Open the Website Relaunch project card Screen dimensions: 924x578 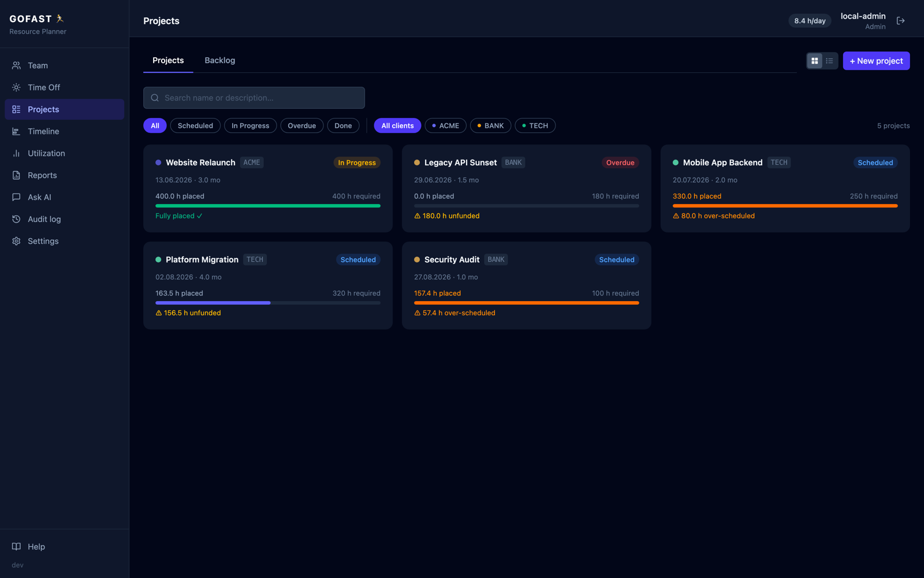point(268,188)
